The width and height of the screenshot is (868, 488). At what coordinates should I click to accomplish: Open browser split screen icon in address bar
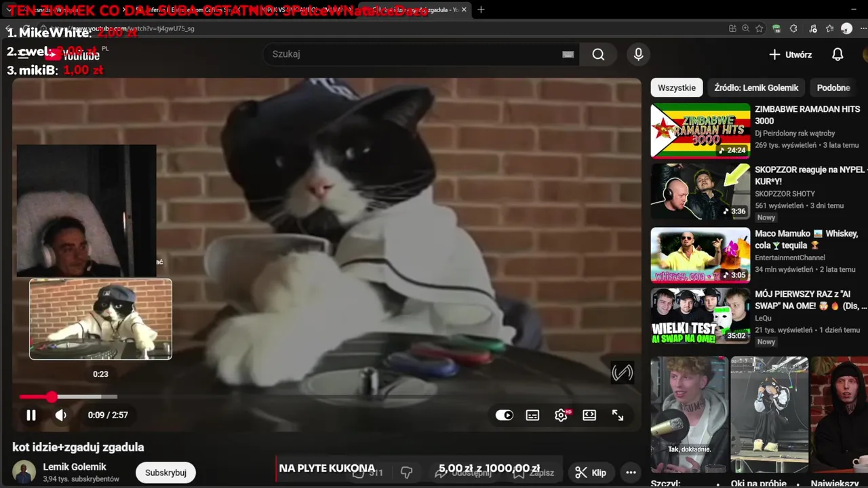point(732,28)
